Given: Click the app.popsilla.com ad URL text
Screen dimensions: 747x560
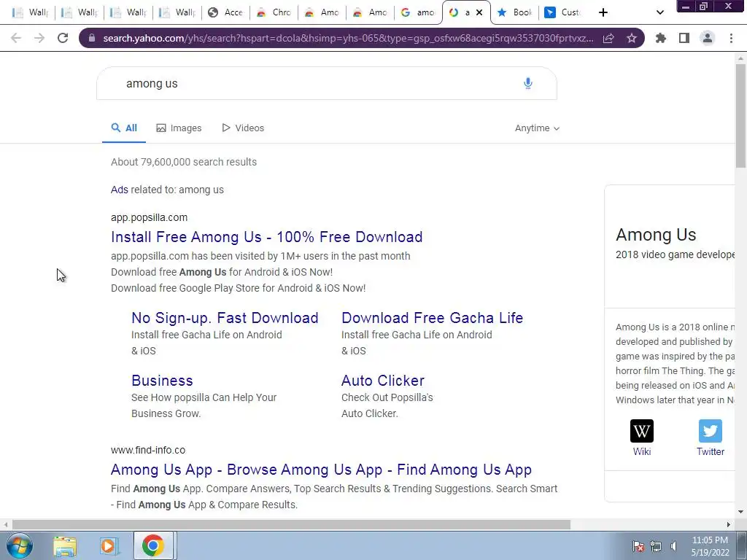Looking at the screenshot, I should click(149, 217).
